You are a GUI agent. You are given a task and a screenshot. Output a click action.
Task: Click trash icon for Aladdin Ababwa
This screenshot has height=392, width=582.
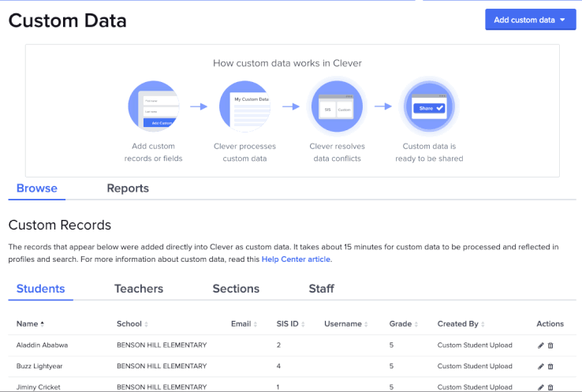point(550,345)
